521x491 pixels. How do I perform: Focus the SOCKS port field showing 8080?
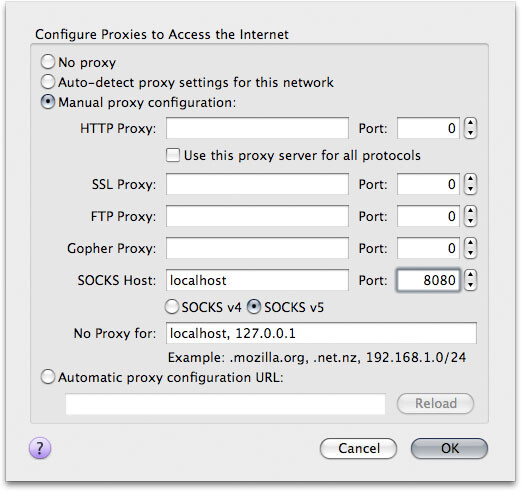[x=428, y=280]
